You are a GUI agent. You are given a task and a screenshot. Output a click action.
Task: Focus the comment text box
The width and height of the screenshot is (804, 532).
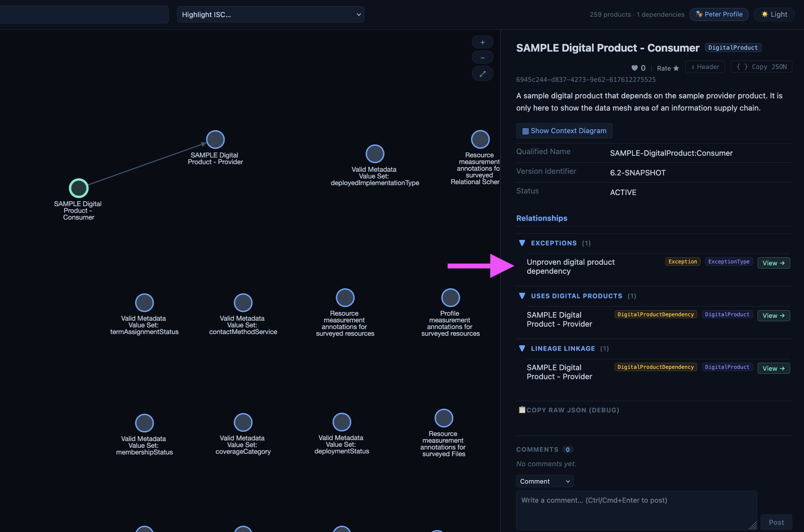tap(636, 510)
